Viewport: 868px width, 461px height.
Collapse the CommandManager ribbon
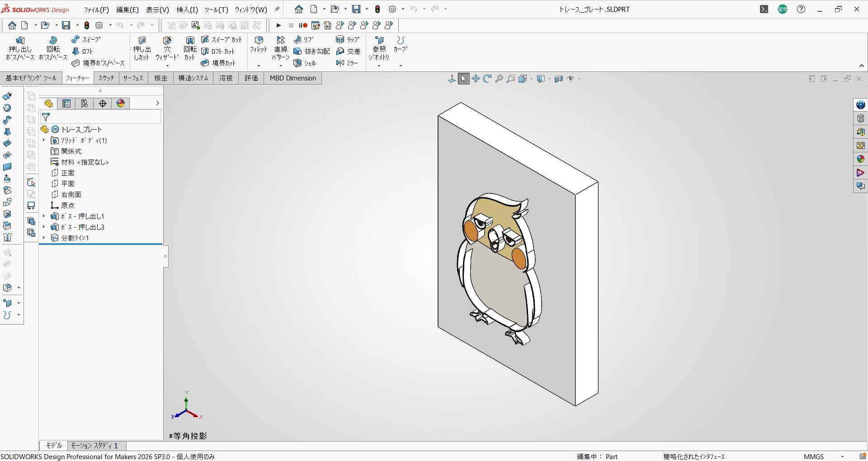862,66
